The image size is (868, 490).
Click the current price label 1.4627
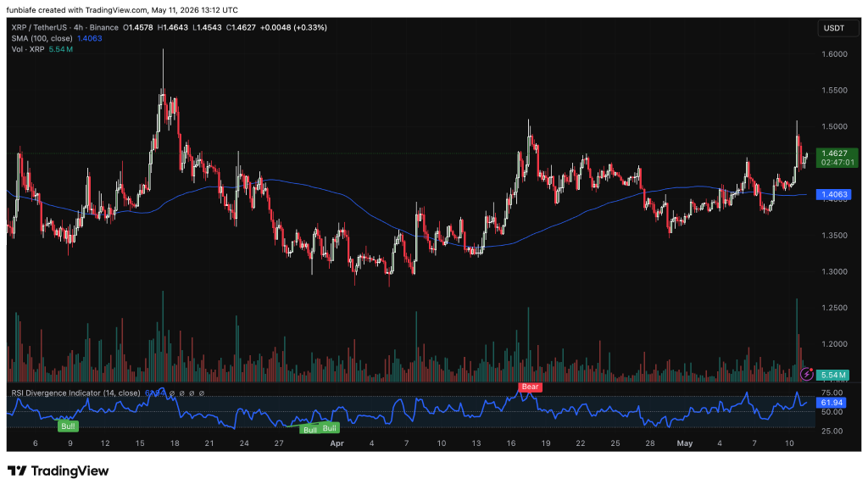pos(834,153)
